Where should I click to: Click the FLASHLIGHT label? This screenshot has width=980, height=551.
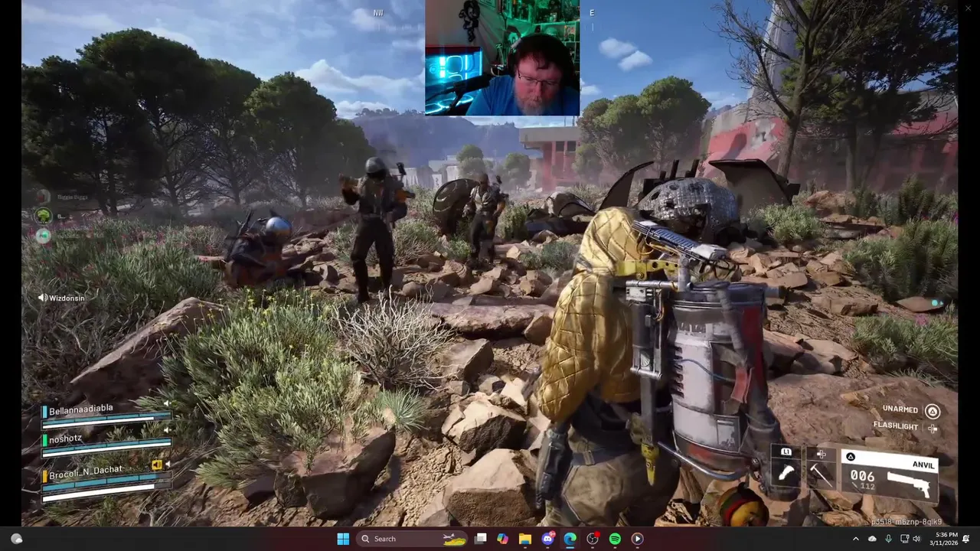pyautogui.click(x=896, y=426)
